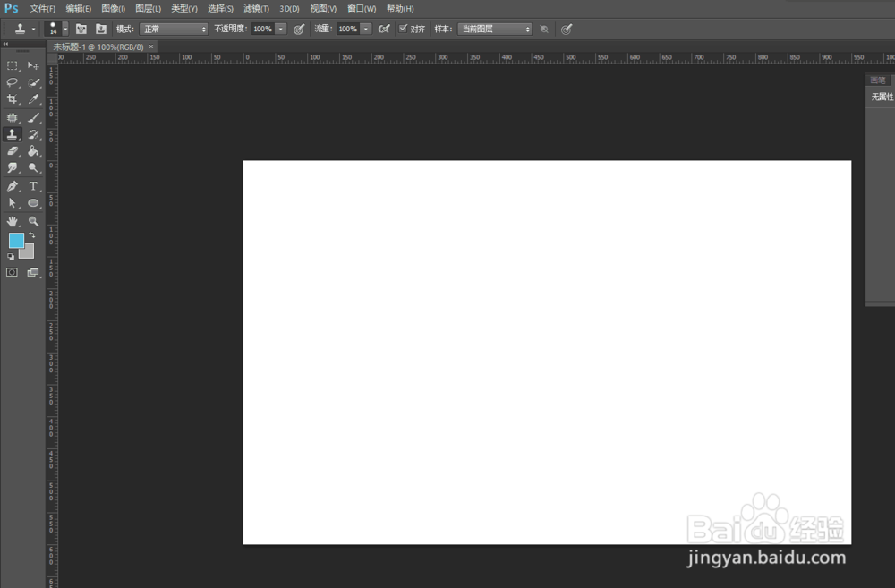Open the Clone Source panel icon

pos(101,30)
